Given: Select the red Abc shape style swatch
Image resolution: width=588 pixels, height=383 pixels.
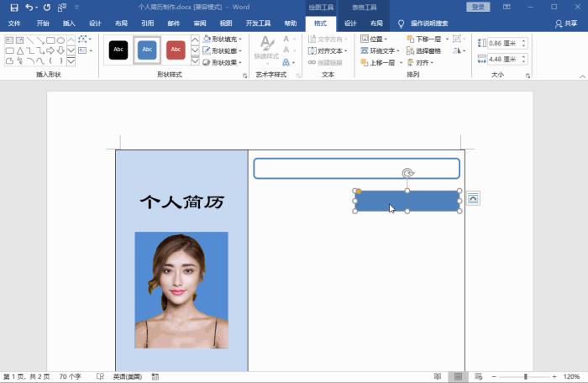Looking at the screenshot, I should [176, 50].
